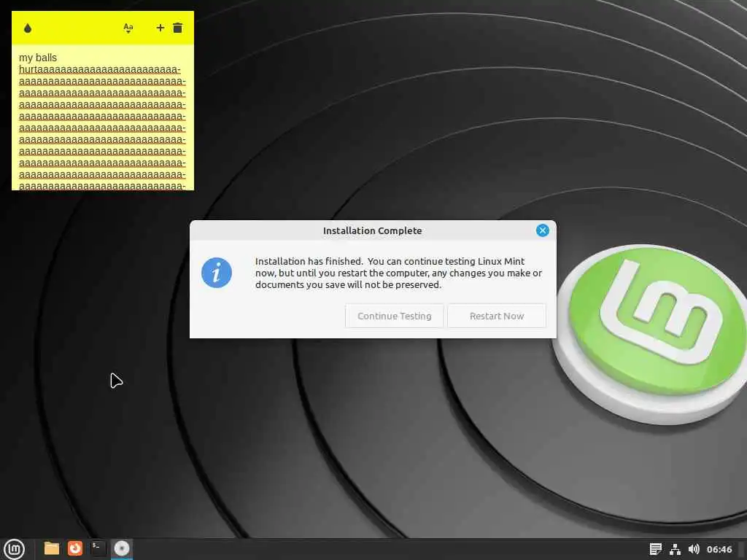Open the sticky notes tray icon
747x560 pixels.
pyautogui.click(x=656, y=549)
